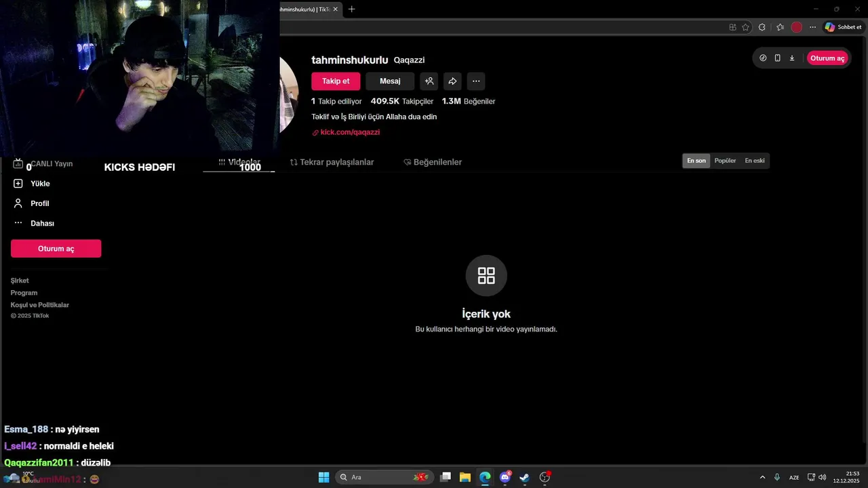Image resolution: width=868 pixels, height=488 pixels.
Task: Expand the Şirket footer section
Action: tap(20, 281)
